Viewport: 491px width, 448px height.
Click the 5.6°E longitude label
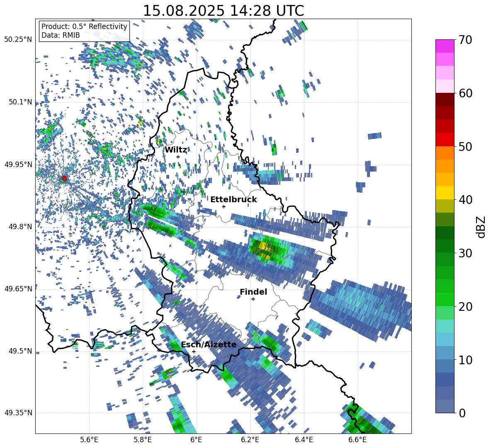point(89,440)
